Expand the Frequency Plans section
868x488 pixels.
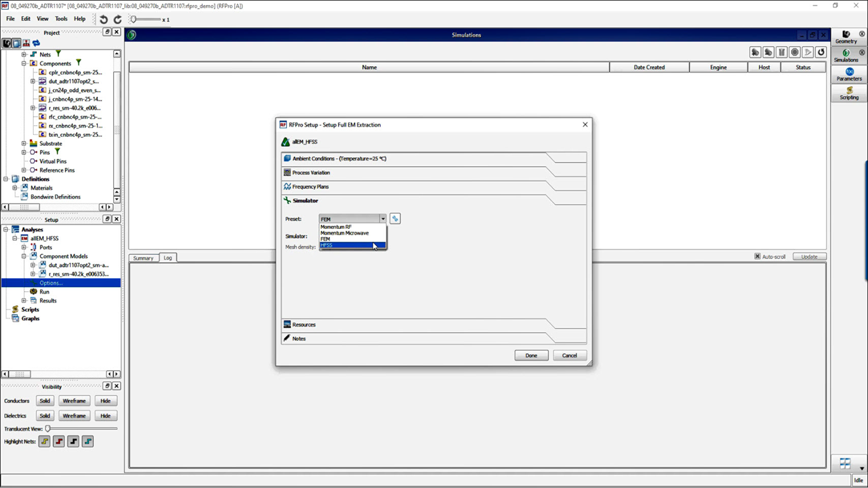[310, 187]
